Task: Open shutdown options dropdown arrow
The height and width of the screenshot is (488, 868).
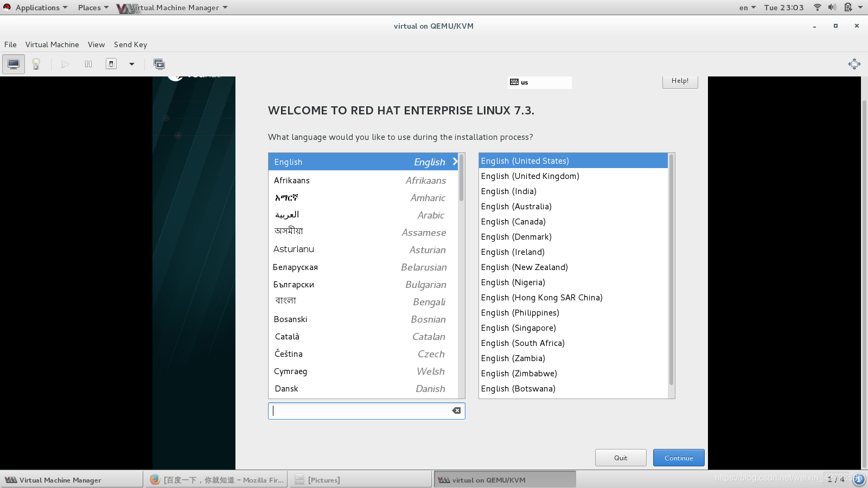Action: (131, 64)
